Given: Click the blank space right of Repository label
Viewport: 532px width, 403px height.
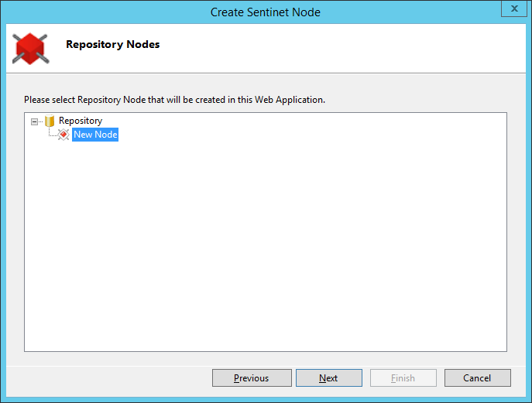Looking at the screenshot, I should [x=305, y=121].
